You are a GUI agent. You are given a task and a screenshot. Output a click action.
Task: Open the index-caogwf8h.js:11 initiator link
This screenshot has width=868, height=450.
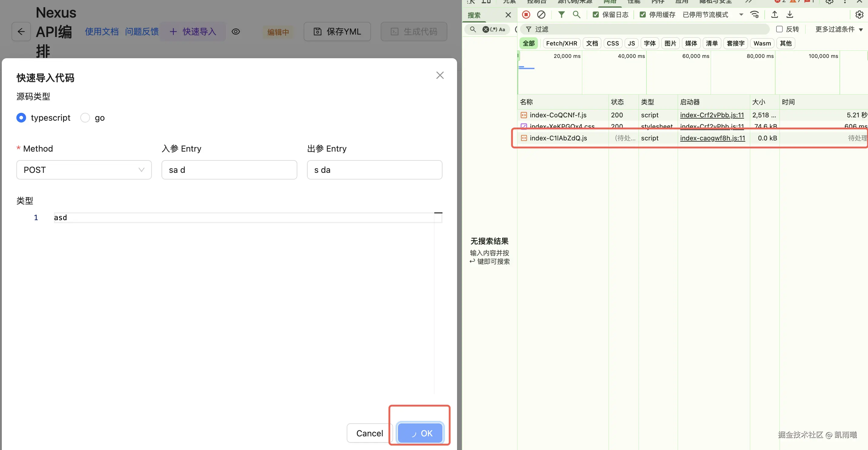[712, 138]
